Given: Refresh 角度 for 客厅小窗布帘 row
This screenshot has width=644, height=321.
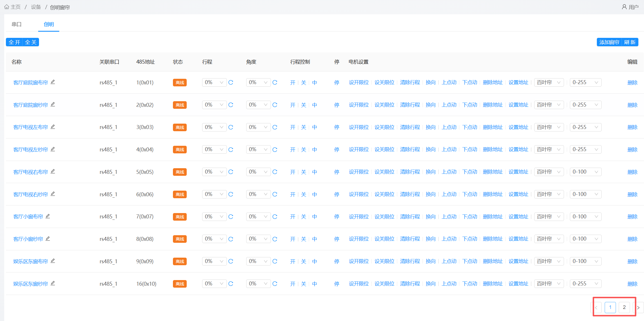Looking at the screenshot, I should click(275, 217).
